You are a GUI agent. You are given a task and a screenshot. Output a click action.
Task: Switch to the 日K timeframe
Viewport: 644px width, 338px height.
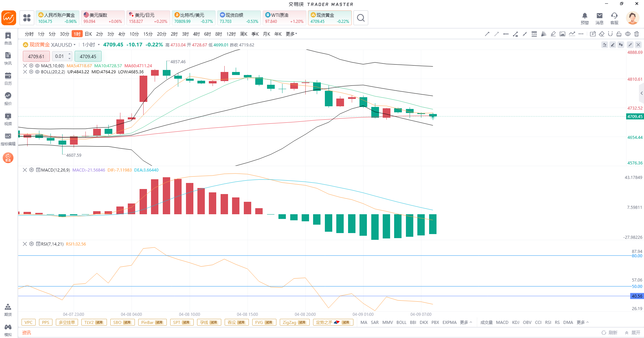tap(88, 34)
